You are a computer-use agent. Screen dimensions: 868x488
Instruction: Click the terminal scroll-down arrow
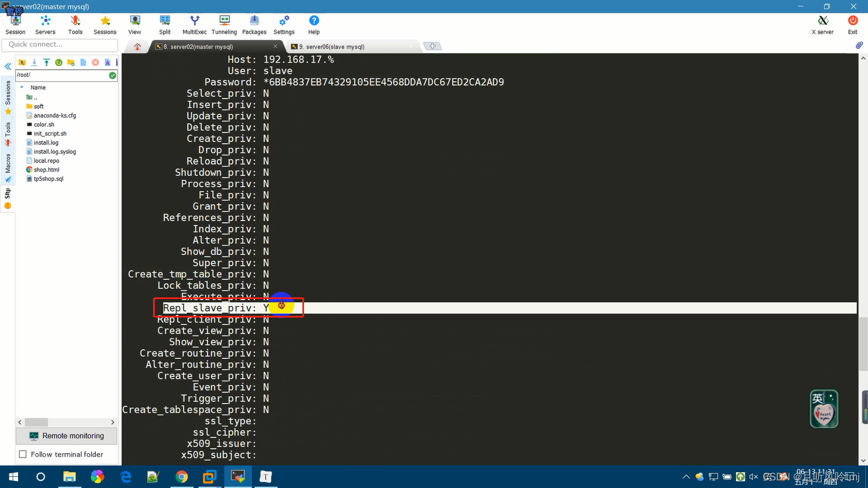pyautogui.click(x=863, y=461)
